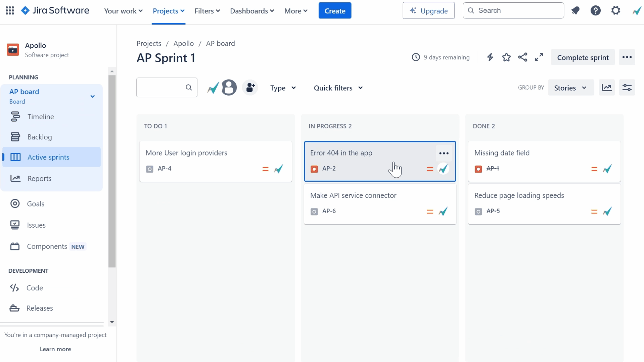The width and height of the screenshot is (644, 362).
Task: Open the Group by Stories dropdown
Action: pyautogui.click(x=571, y=88)
